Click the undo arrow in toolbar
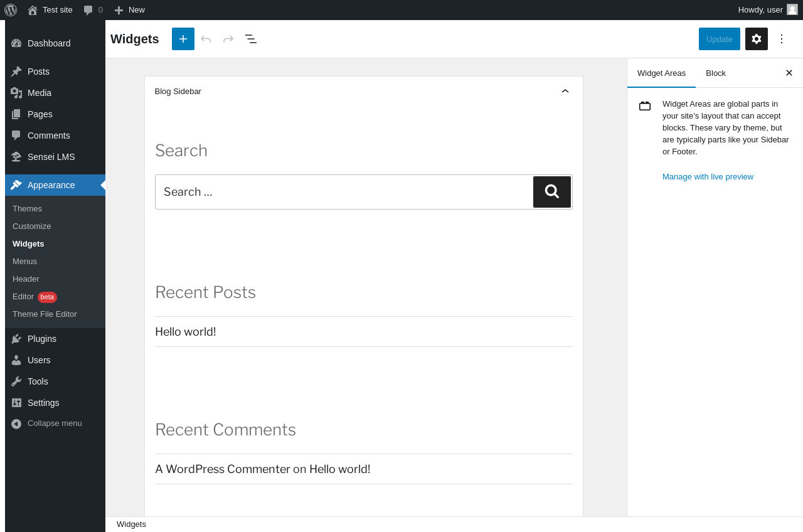This screenshot has width=803, height=532. [206, 39]
